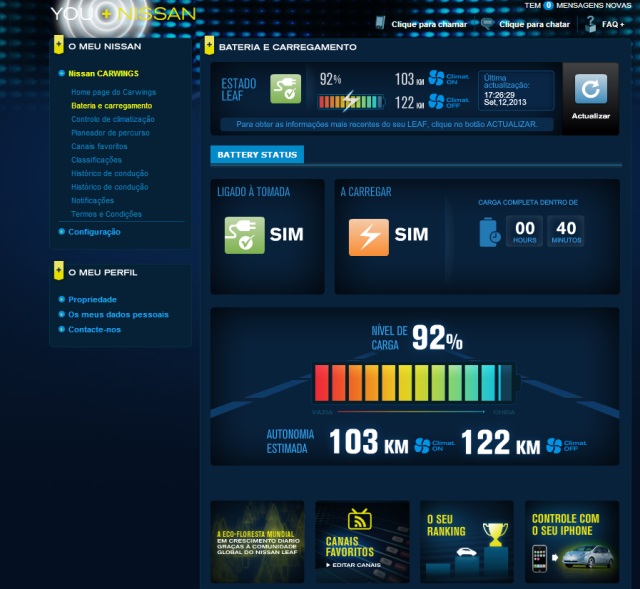Open the Controle com o seu iPhone banner
Viewport: 640px width, 589px height.
point(572,542)
